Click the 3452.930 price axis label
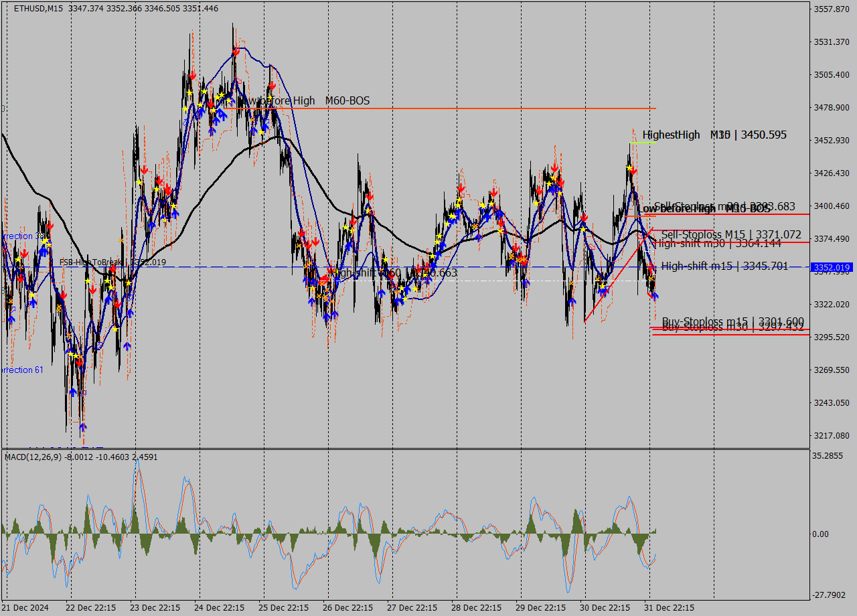 coord(831,141)
